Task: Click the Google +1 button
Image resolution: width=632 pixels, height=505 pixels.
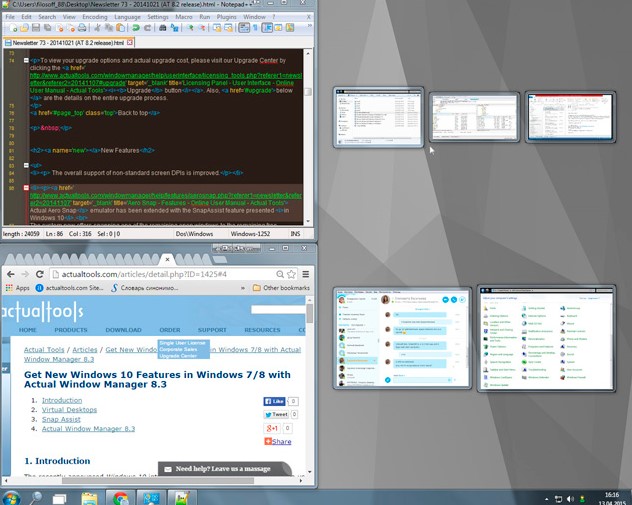Action: 271,428
